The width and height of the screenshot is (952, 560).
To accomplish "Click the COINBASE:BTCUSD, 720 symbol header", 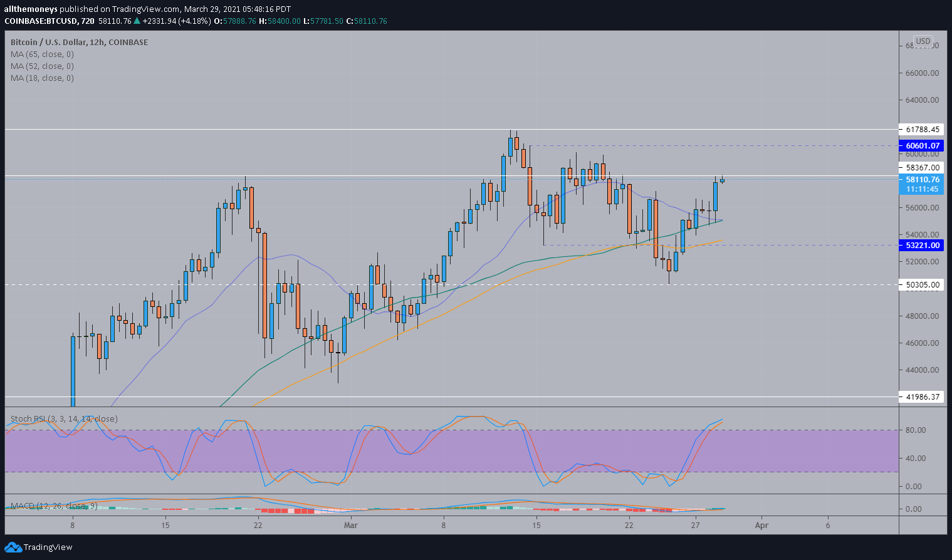I will point(50,21).
